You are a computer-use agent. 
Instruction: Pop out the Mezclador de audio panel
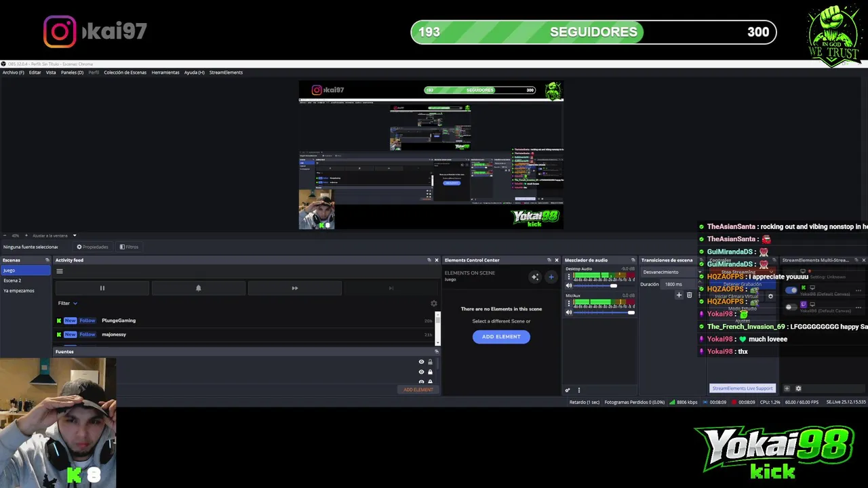coord(633,260)
